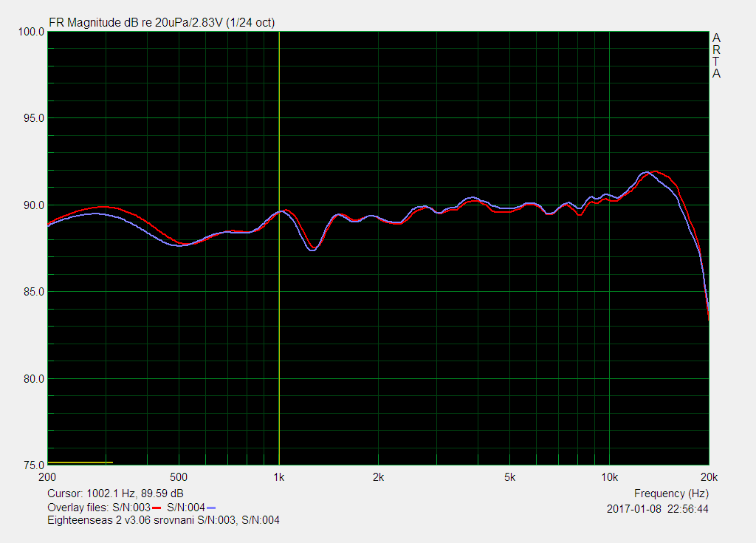Click the vertical 'ARTA' logo text
The image size is (756, 543).
[716, 55]
